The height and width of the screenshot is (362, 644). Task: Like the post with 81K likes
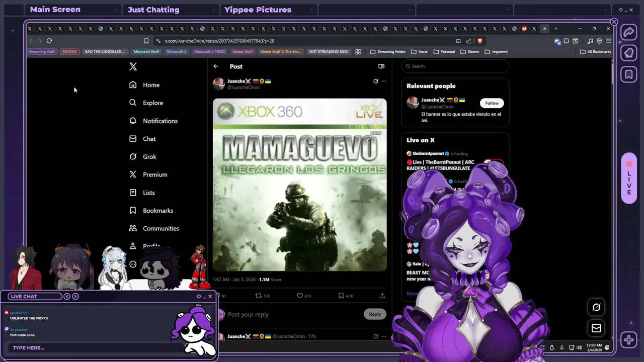point(304,296)
